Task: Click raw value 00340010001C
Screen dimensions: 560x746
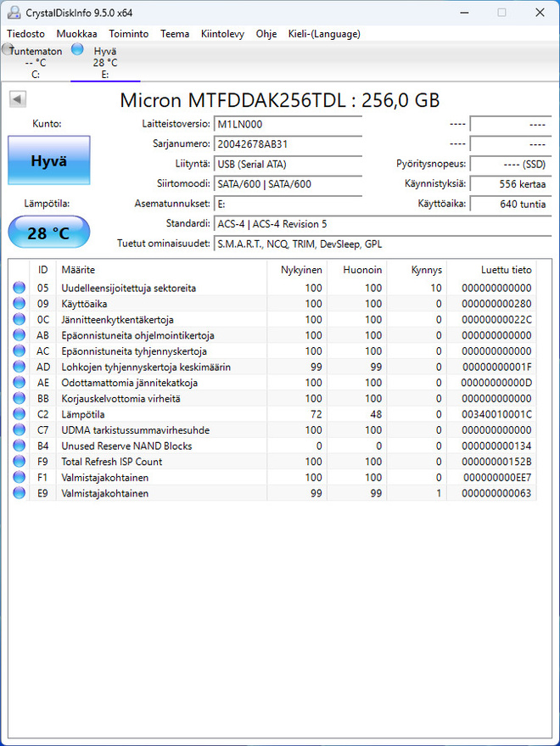Action: pyautogui.click(x=496, y=414)
